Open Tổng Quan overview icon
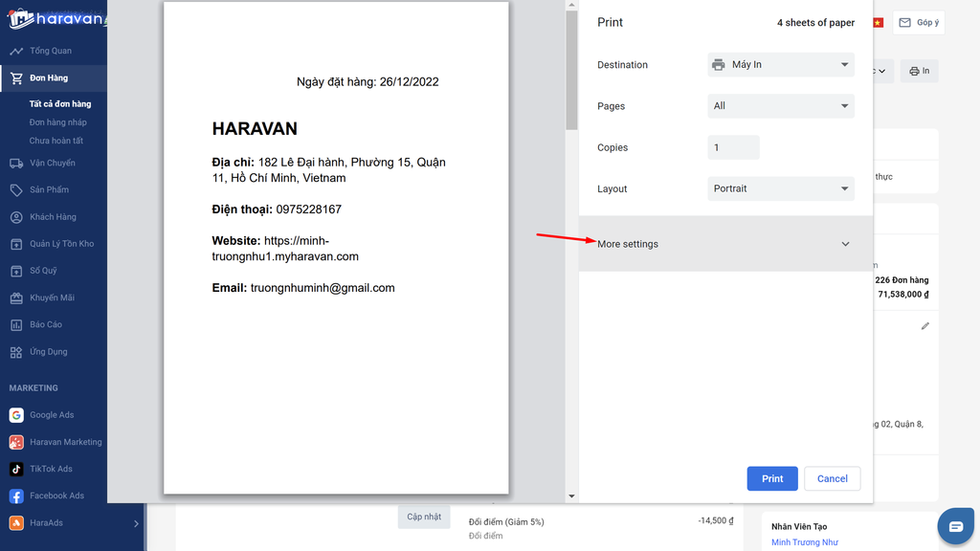This screenshot has height=551, width=980. tap(16, 51)
